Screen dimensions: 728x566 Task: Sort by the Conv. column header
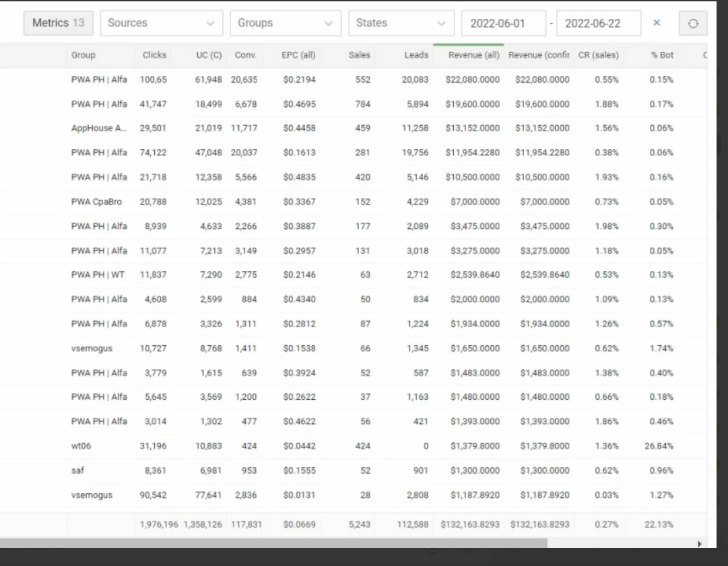pyautogui.click(x=246, y=55)
